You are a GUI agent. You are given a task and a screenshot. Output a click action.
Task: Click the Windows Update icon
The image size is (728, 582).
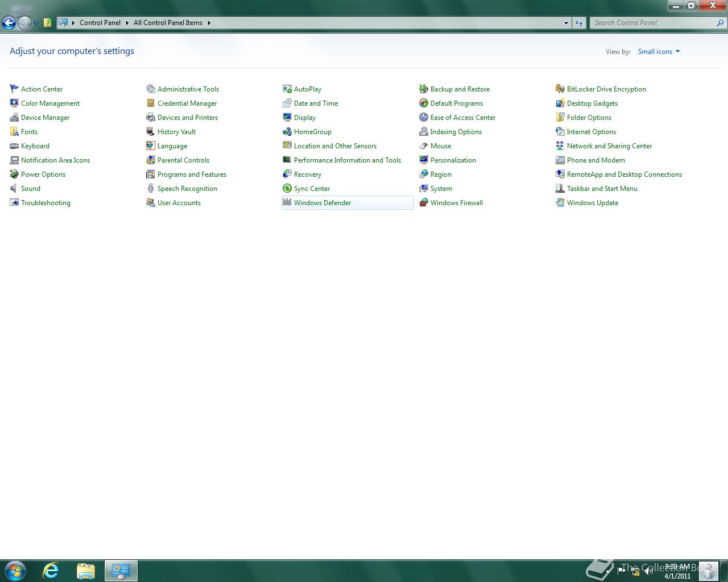click(x=560, y=202)
